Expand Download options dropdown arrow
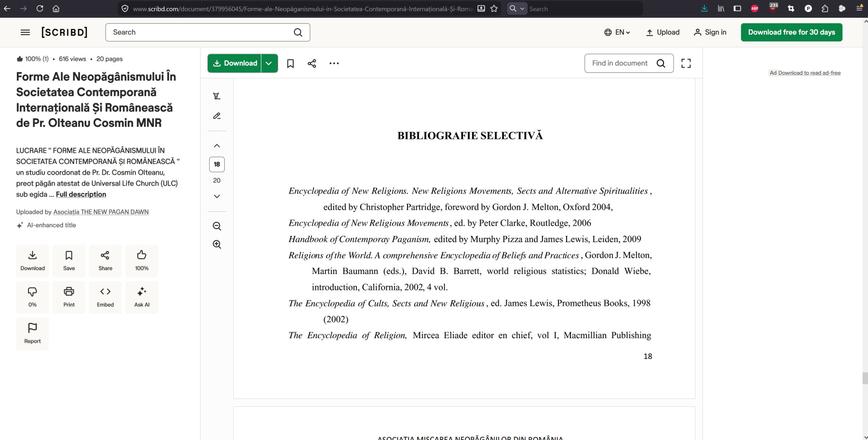This screenshot has width=868, height=440. tap(269, 63)
